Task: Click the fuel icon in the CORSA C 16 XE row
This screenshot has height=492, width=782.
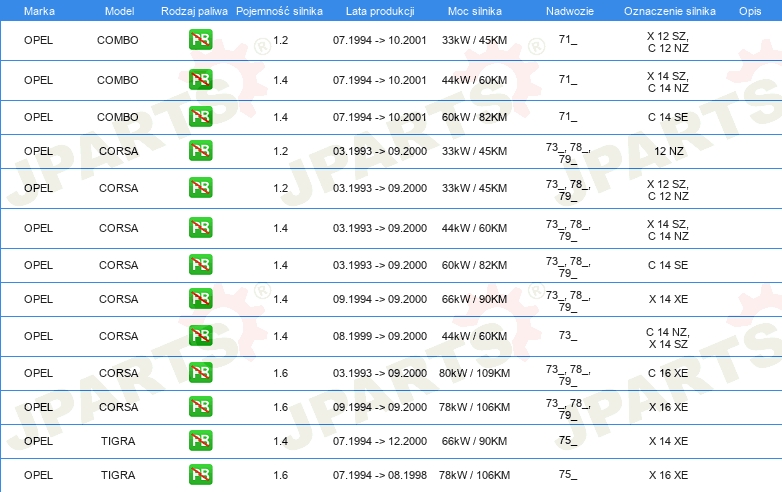Action: click(200, 373)
